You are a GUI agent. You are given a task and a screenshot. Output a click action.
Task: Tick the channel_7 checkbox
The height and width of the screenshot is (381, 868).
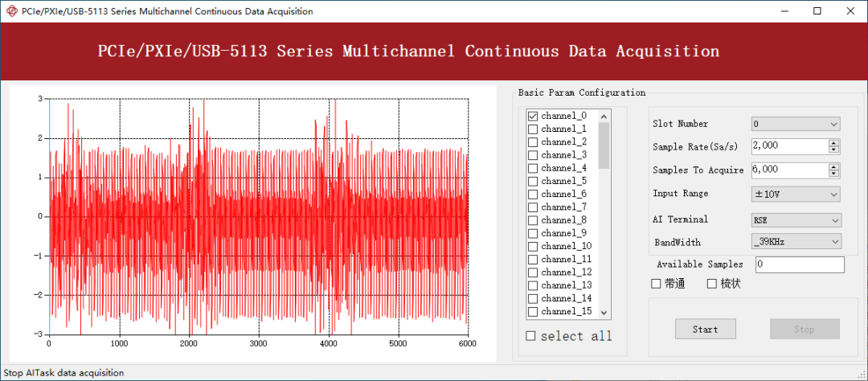click(x=533, y=207)
